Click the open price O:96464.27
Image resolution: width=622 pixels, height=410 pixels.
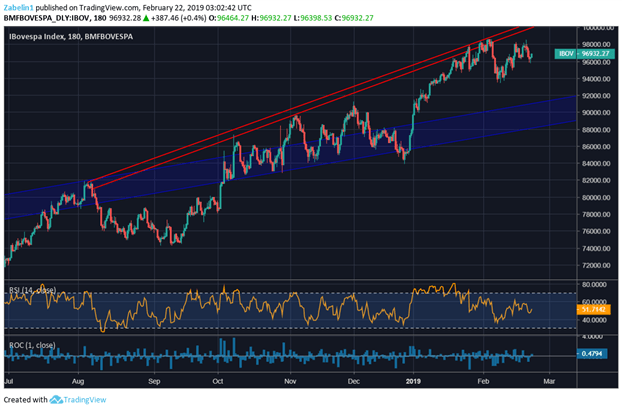pos(229,18)
